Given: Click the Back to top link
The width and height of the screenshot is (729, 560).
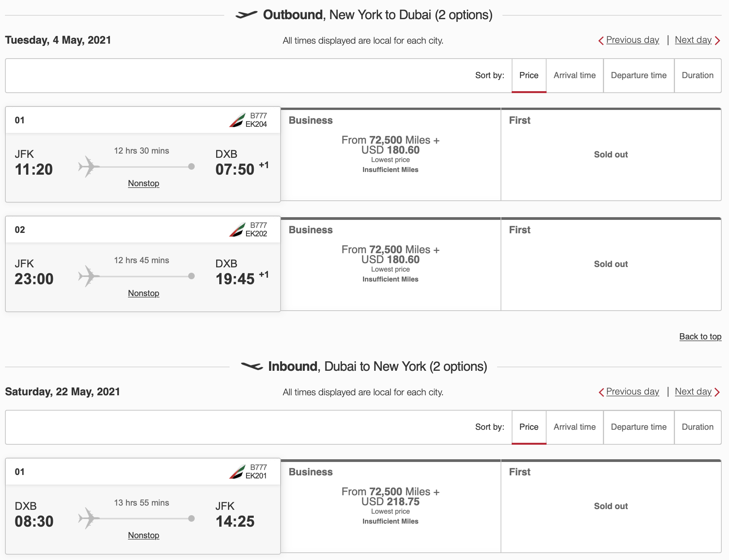Looking at the screenshot, I should click(x=700, y=336).
